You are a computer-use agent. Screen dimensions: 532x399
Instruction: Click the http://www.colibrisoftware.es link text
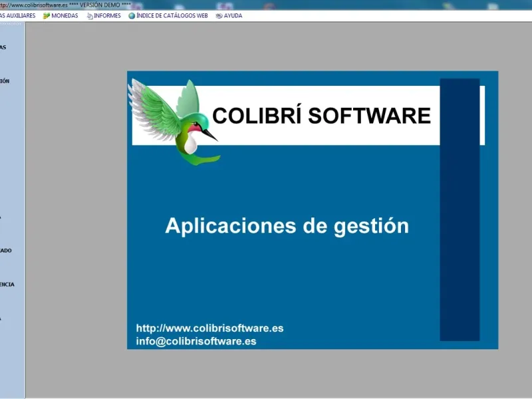click(209, 328)
